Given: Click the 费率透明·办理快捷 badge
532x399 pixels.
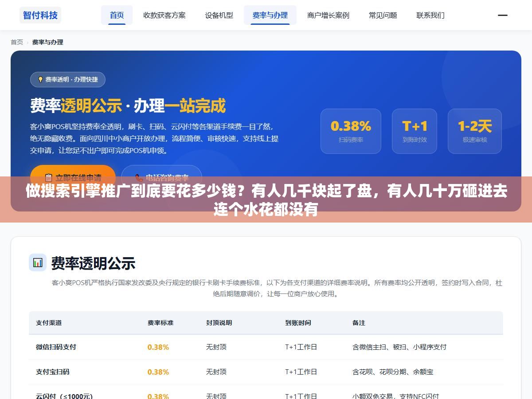Looking at the screenshot, I should coord(68,79).
